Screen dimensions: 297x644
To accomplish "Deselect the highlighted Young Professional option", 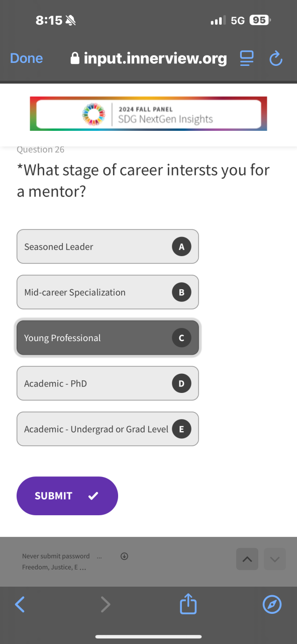I will (108, 338).
